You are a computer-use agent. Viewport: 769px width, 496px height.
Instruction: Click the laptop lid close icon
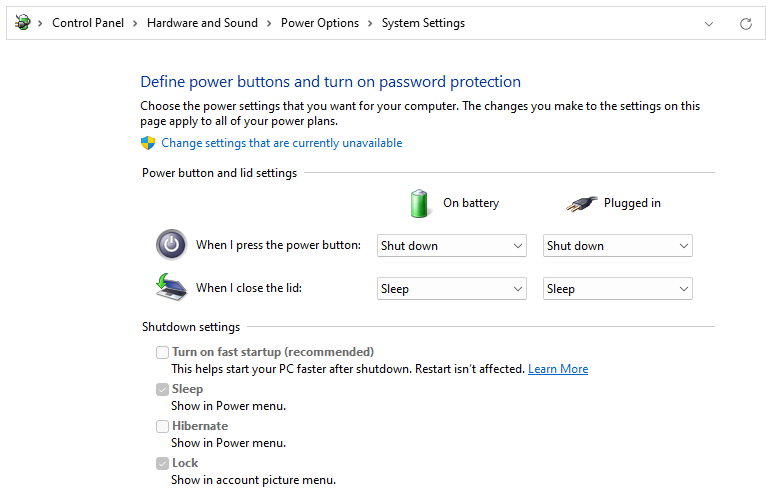point(171,288)
